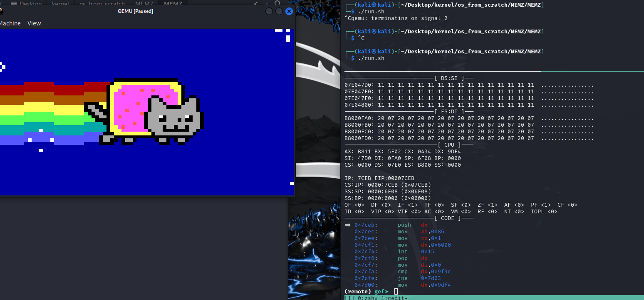Image resolution: width=644 pixels, height=300 pixels.
Task: Click the search magnifier icon in file manager
Action: tap(277, 3)
